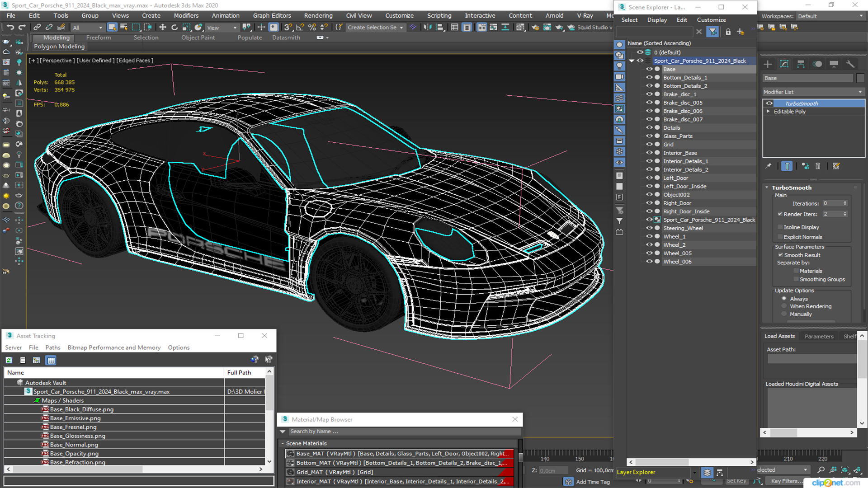Activate the Select and Move tool
The width and height of the screenshot is (868, 488).
click(x=163, y=28)
